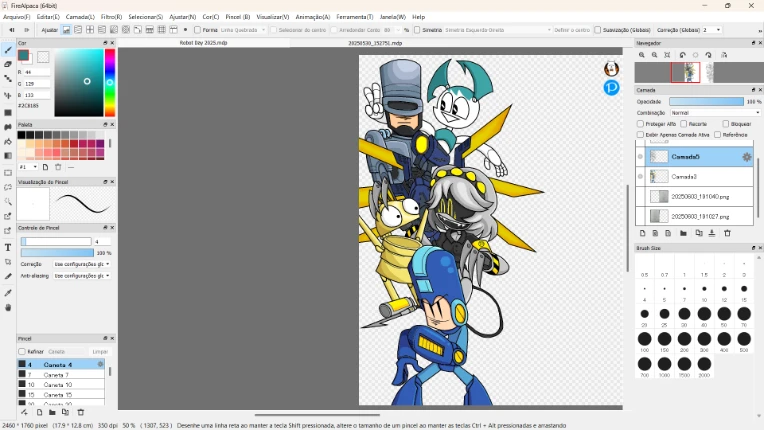Zoom in using Navigator magnifier plus icon

(642, 55)
